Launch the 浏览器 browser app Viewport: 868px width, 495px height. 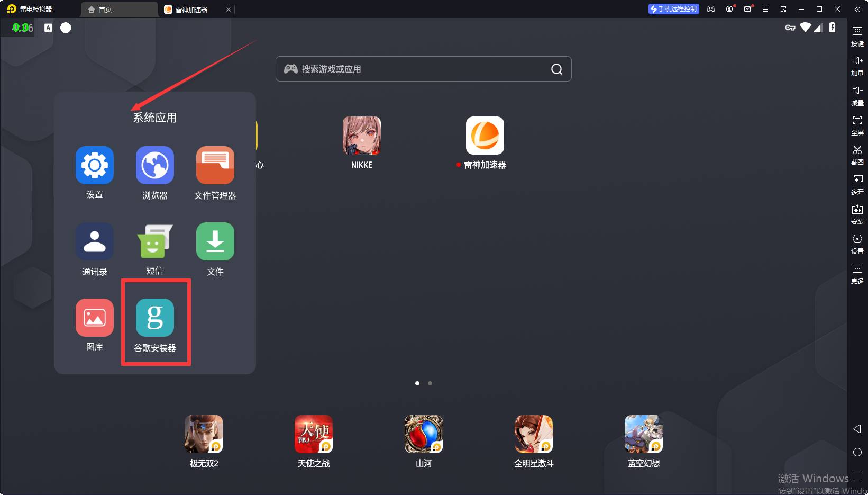tap(155, 165)
